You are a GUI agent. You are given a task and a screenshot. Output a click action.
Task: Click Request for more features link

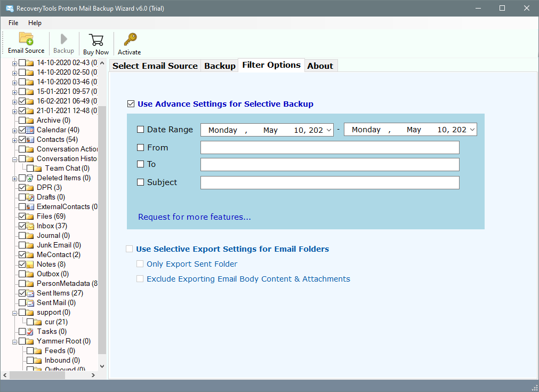point(194,217)
